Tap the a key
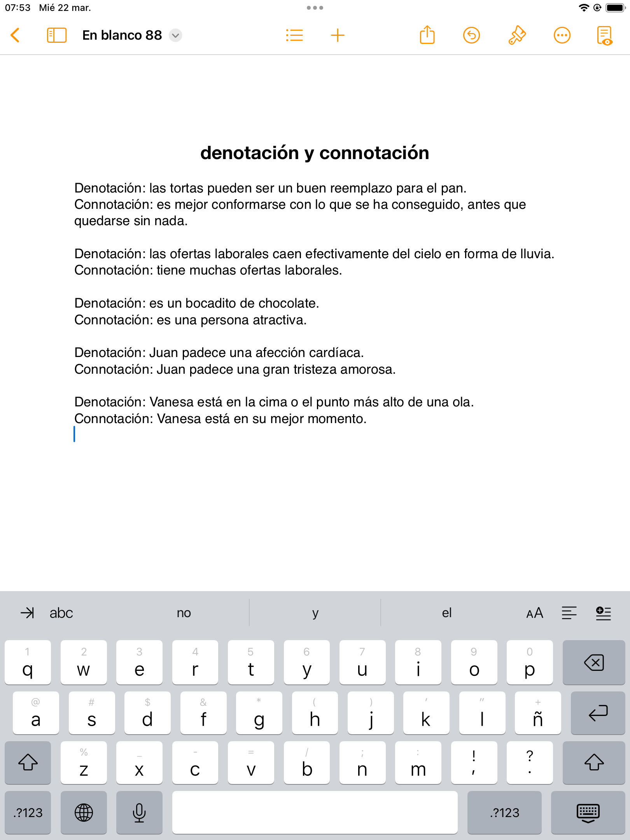Image resolution: width=630 pixels, height=840 pixels. coord(36,713)
